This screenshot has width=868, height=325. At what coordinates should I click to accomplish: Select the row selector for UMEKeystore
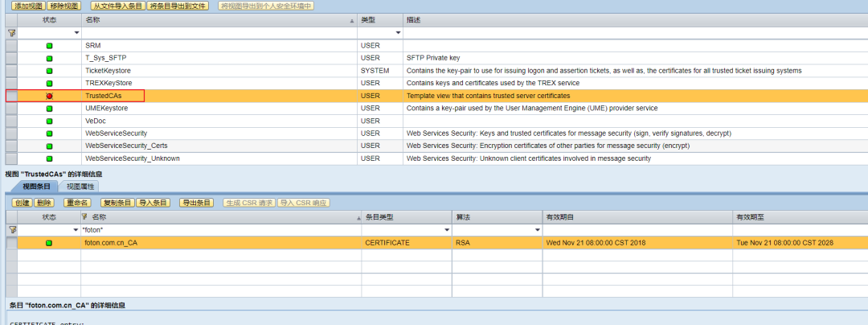pos(11,109)
